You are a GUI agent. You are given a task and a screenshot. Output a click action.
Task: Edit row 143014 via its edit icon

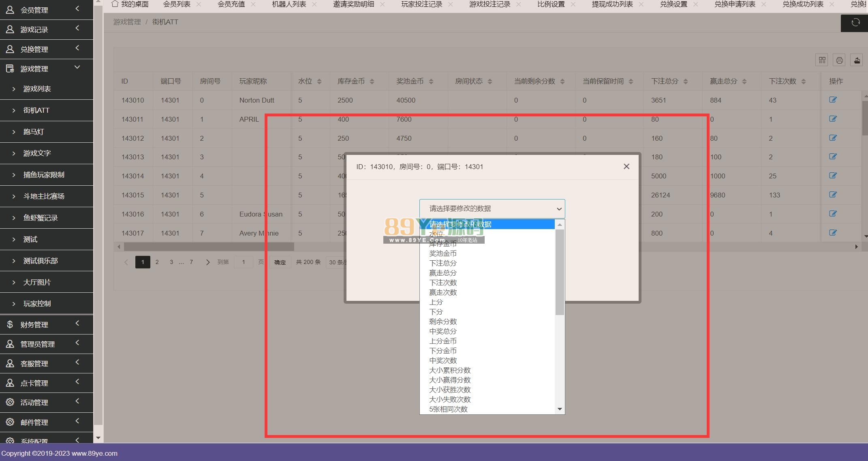tap(833, 176)
